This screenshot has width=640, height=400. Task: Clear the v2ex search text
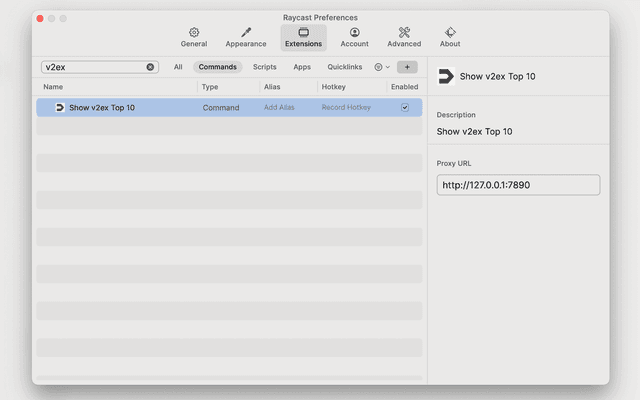[x=151, y=67]
